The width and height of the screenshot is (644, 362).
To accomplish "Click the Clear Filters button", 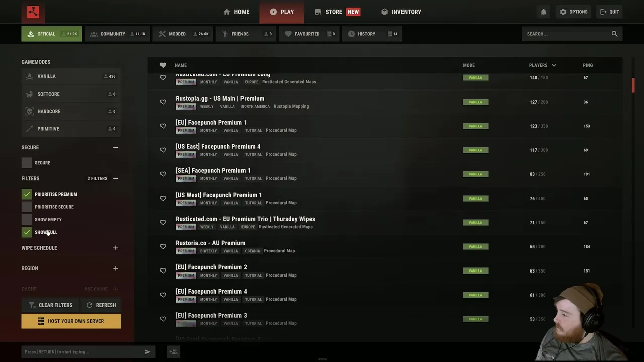I will (x=51, y=305).
